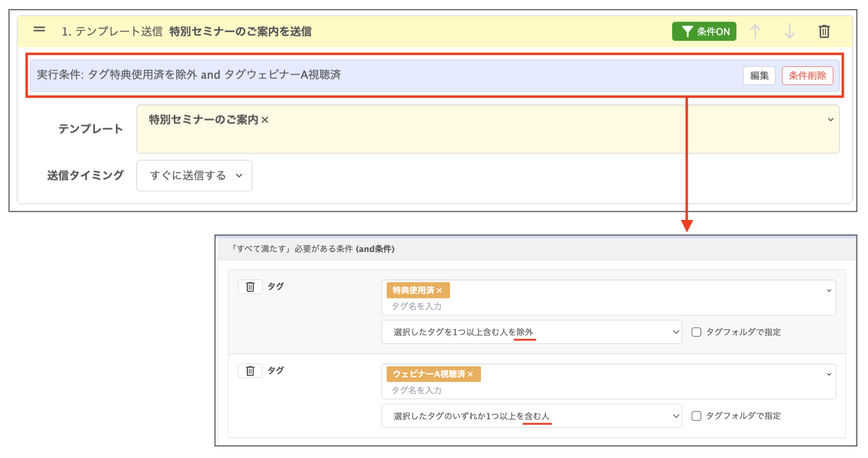The width and height of the screenshot is (868, 458).
Task: Enable タグフォルダで指定 for the first tag condition
Action: point(696,332)
